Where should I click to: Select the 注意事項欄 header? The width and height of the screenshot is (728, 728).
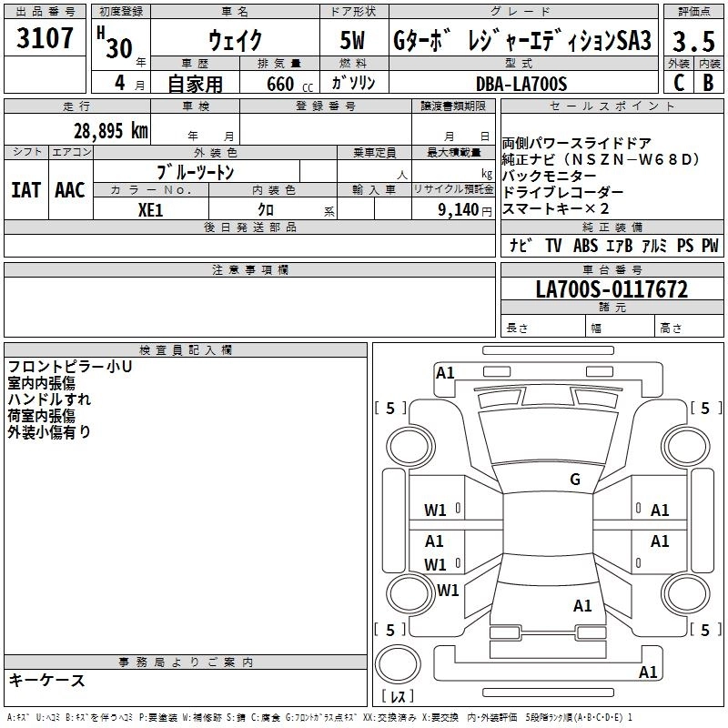tap(249, 269)
